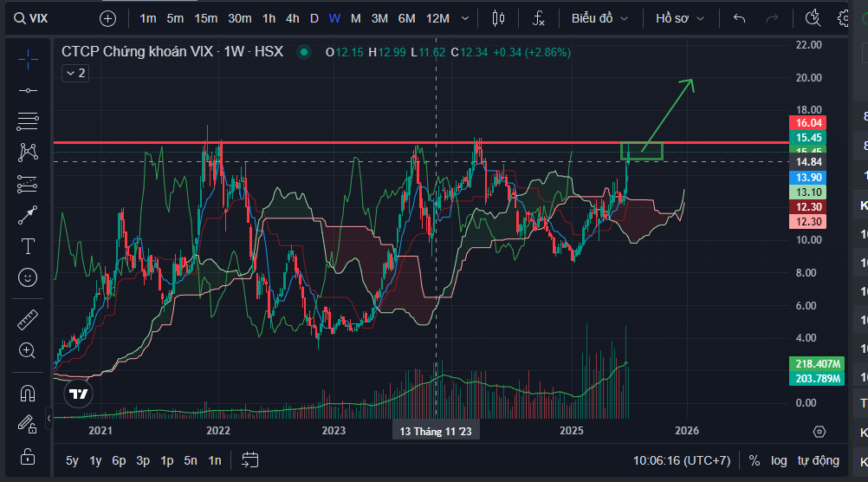This screenshot has height=482, width=868.
Task: Select the 4h timeframe
Action: point(293,18)
